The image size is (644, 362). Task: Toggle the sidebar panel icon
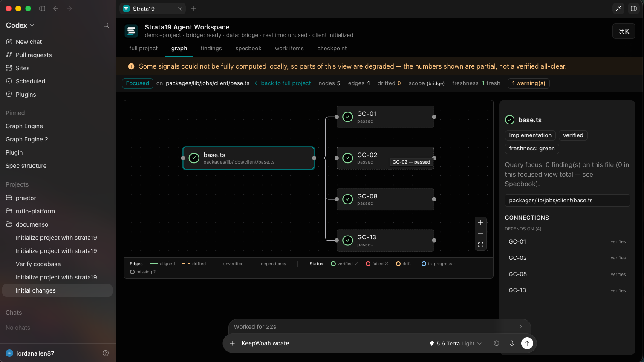[x=42, y=9]
